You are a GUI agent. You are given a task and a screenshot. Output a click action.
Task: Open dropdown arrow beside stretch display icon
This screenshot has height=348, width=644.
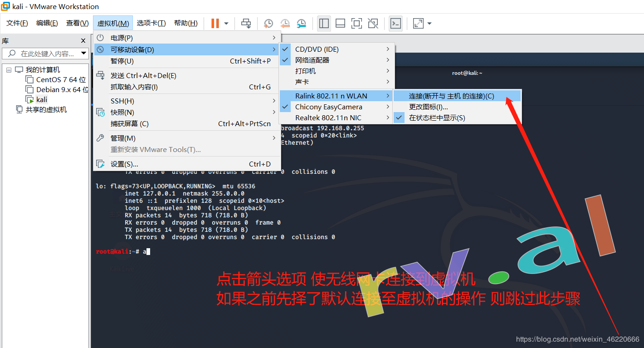pos(429,23)
